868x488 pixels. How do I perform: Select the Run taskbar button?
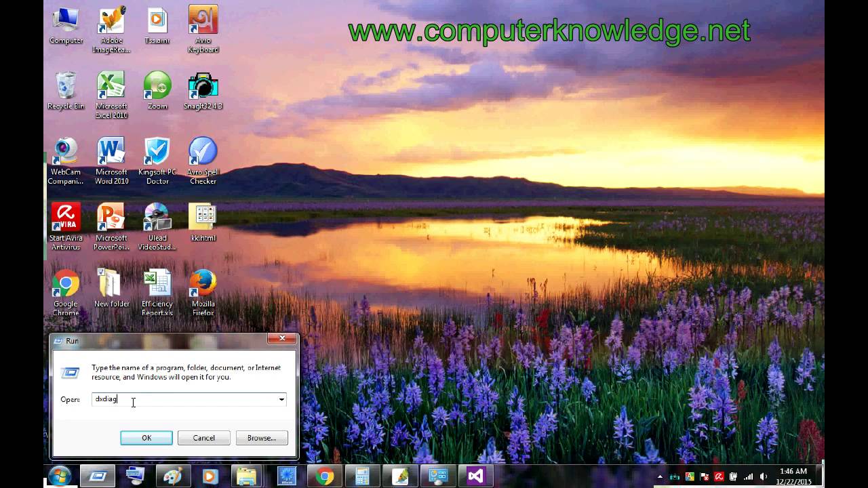click(98, 476)
